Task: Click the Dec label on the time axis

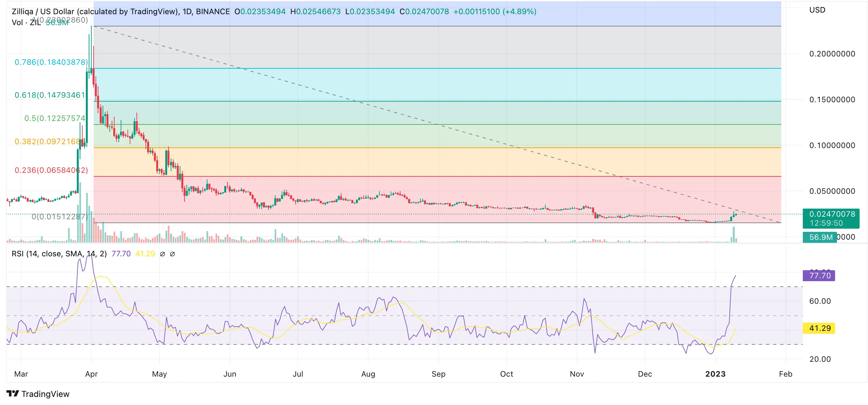Action: tap(645, 374)
